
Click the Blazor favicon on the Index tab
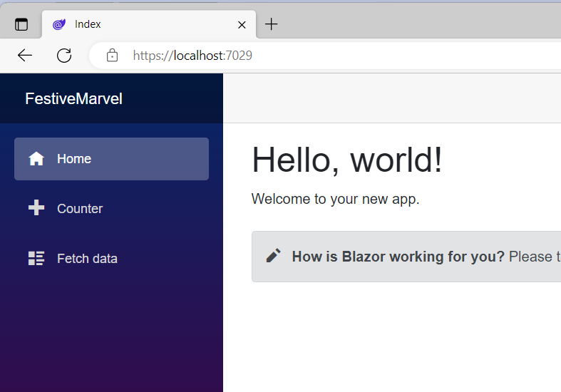point(59,24)
